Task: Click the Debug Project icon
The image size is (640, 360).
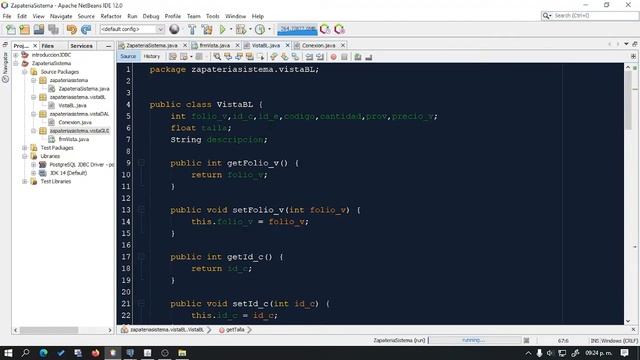Action: pyautogui.click(x=241, y=29)
